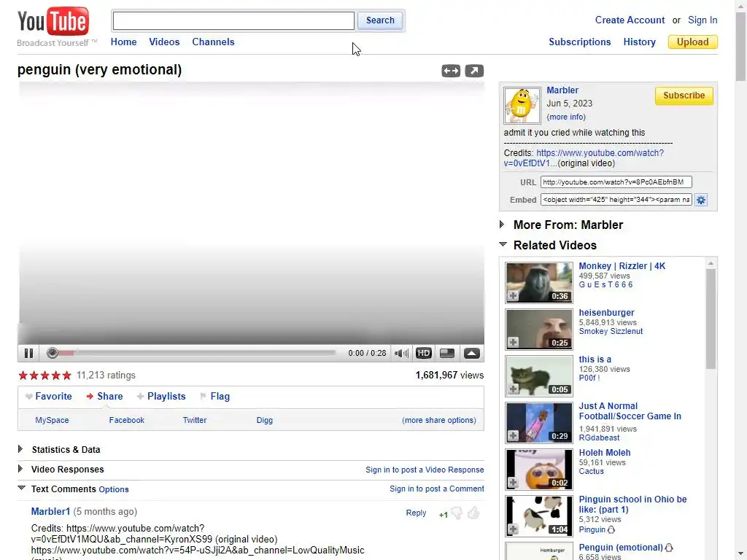Expand Video Responses section
This screenshot has height=560, width=747.
point(20,469)
